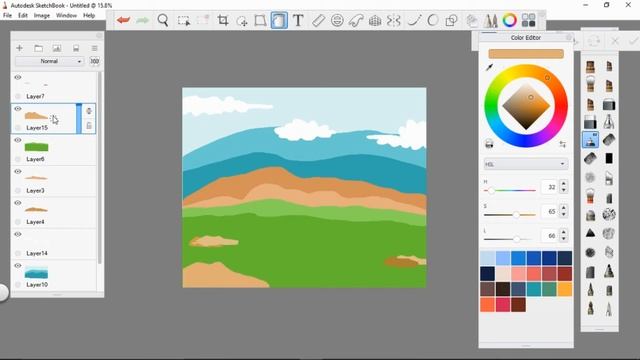Increase the H value stepper
Screen dimensions: 640x360
pyautogui.click(x=564, y=184)
